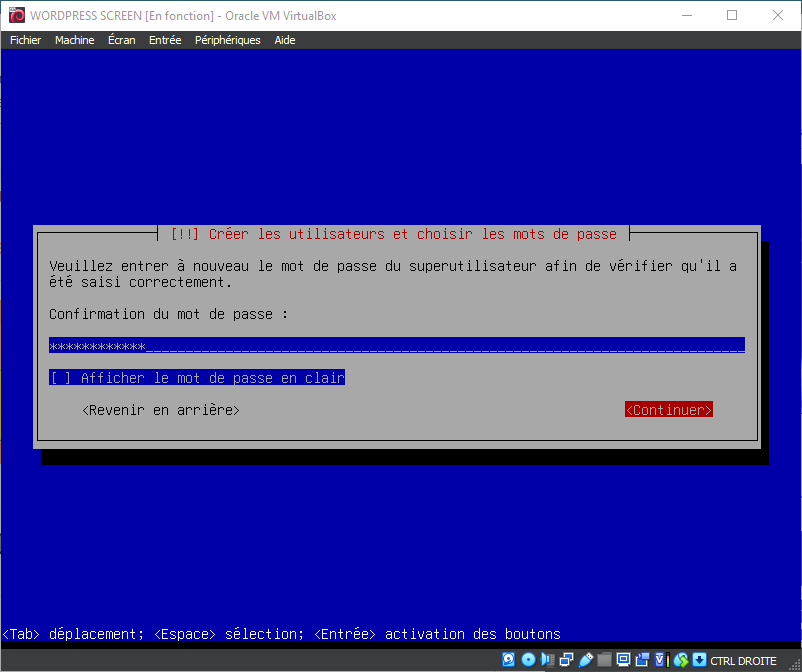The image size is (802, 672).
Task: Click the hard disk activity icon
Action: (509, 660)
